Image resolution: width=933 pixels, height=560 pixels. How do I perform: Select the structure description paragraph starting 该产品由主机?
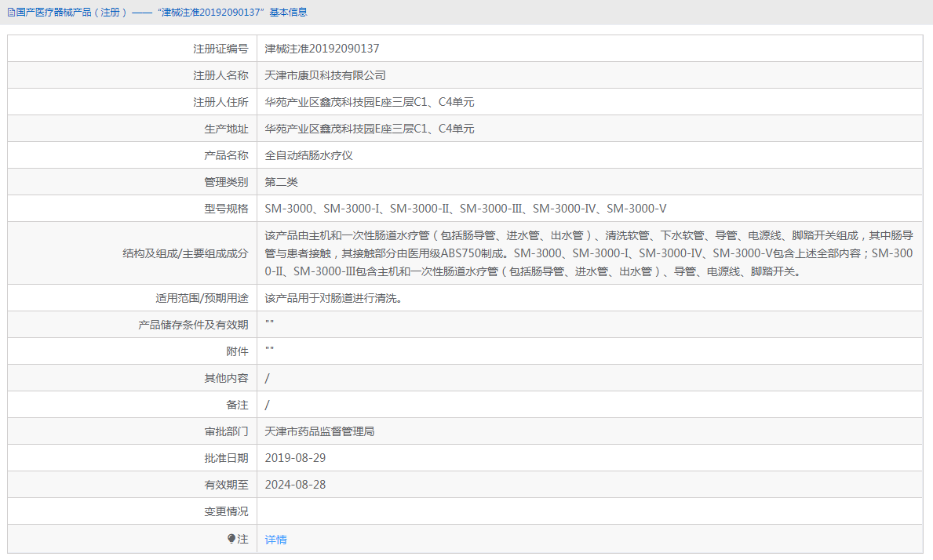(589, 253)
